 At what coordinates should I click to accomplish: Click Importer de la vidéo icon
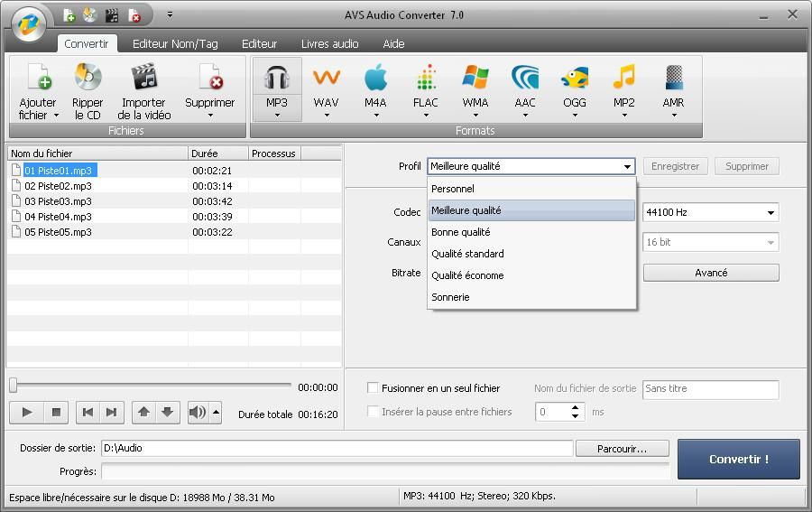[x=144, y=77]
